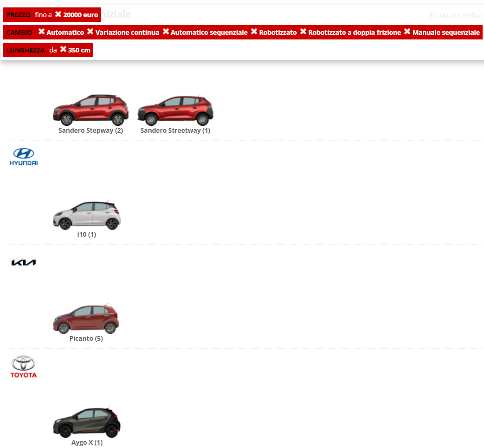This screenshot has width=484, height=448.
Task: Click the Automatico sequenziale filter text
Action: (x=209, y=32)
